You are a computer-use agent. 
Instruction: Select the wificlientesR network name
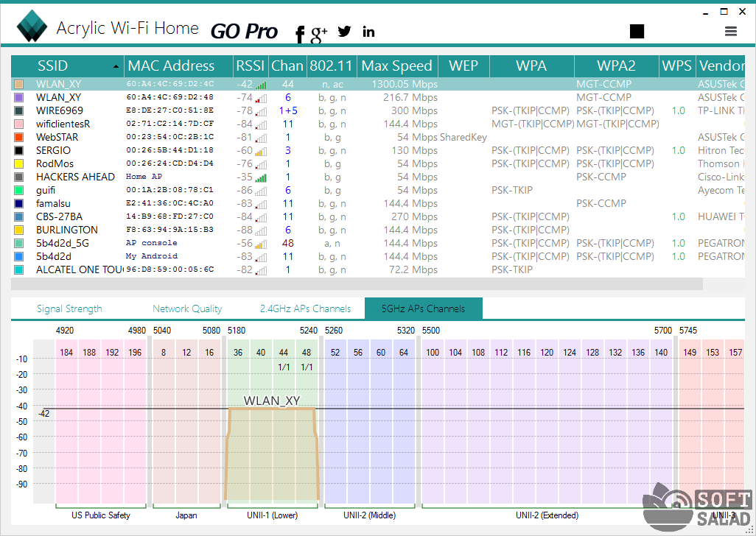(x=63, y=124)
